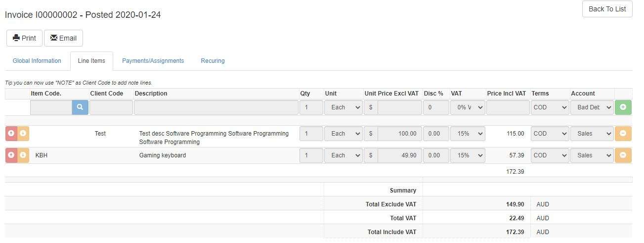
Task: Open the Terms dropdown for Gaming keyboard
Action: 550,155
